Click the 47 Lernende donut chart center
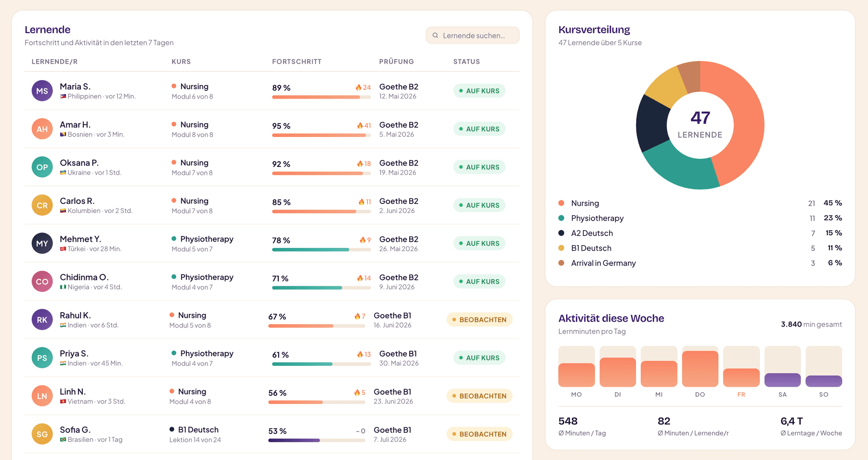Screen dimensions: 868x460 (700, 125)
